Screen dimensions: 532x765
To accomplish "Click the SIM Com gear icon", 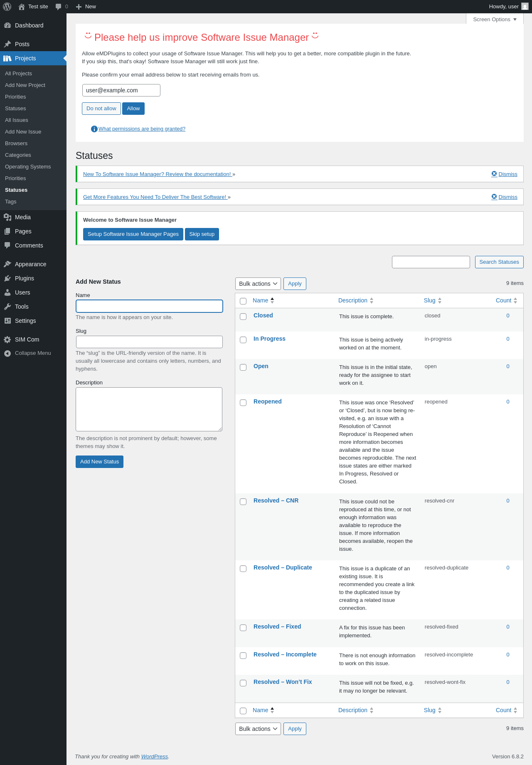I will pyautogui.click(x=7, y=339).
